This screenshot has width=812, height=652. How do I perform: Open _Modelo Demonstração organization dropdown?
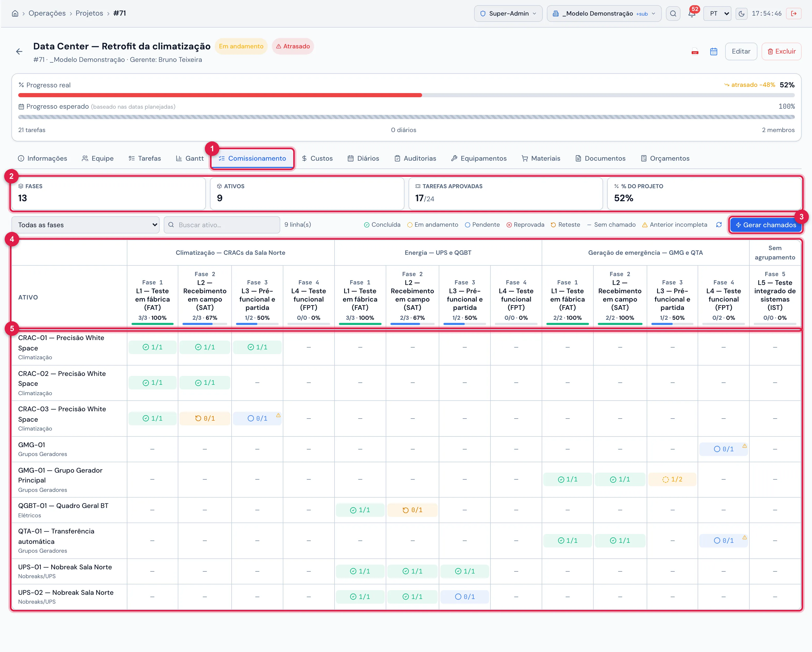(604, 14)
